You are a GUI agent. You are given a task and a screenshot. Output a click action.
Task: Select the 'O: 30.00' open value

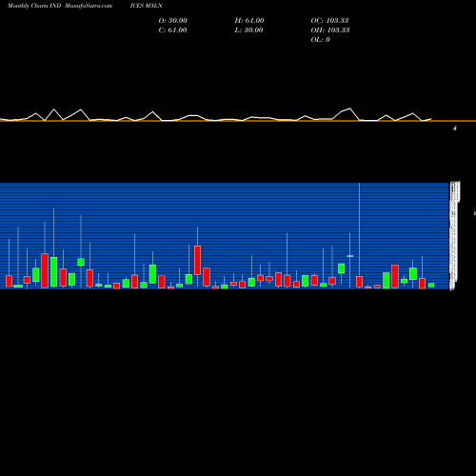click(x=173, y=21)
